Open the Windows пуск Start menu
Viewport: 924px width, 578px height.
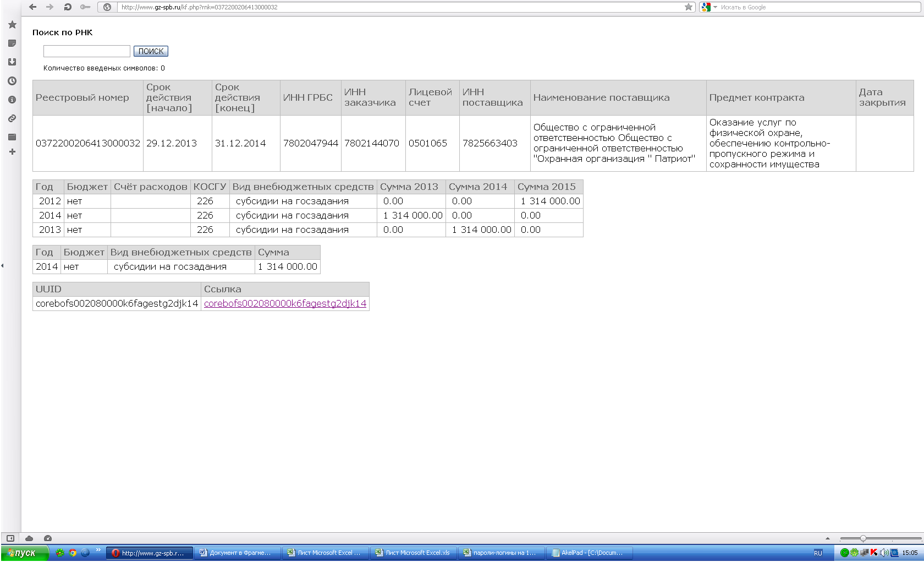[25, 553]
